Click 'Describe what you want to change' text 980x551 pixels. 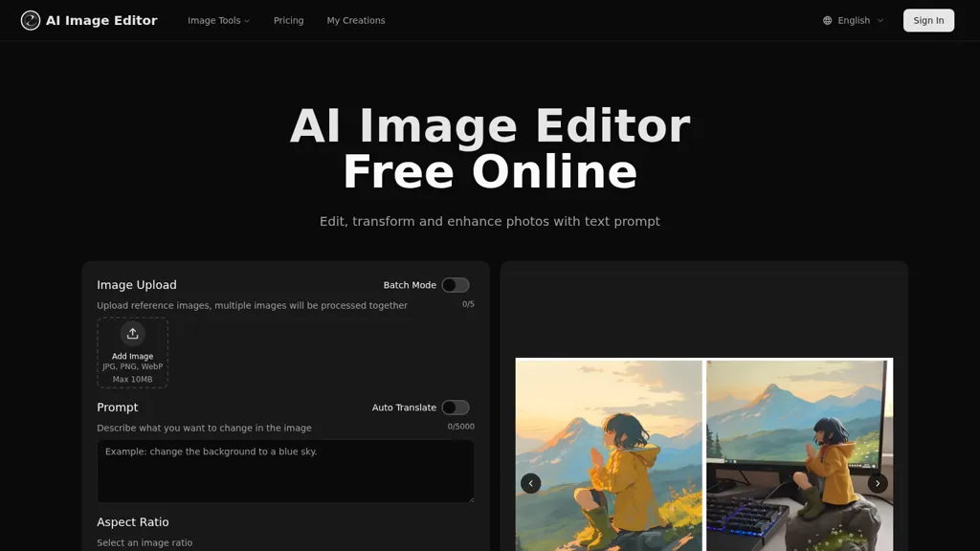[204, 428]
